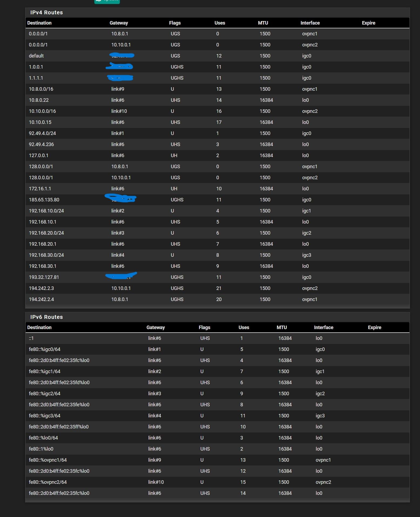Select the ::1 IPv6 destination
Image resolution: width=420 pixels, height=517 pixels.
coord(31,338)
